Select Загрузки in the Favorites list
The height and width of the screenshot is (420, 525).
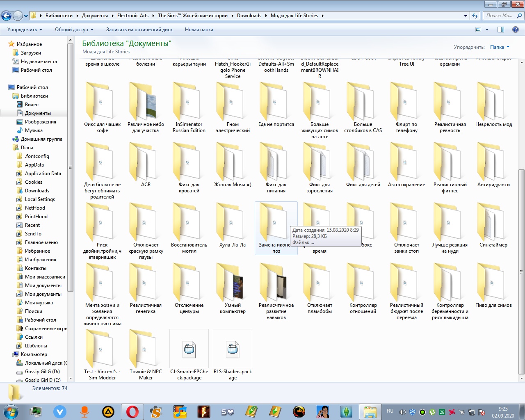(31, 53)
